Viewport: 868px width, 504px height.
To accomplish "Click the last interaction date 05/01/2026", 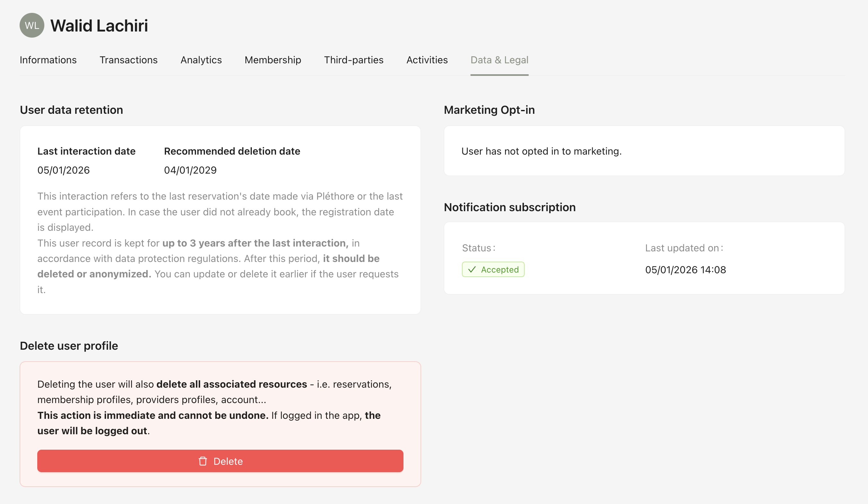I will point(63,170).
